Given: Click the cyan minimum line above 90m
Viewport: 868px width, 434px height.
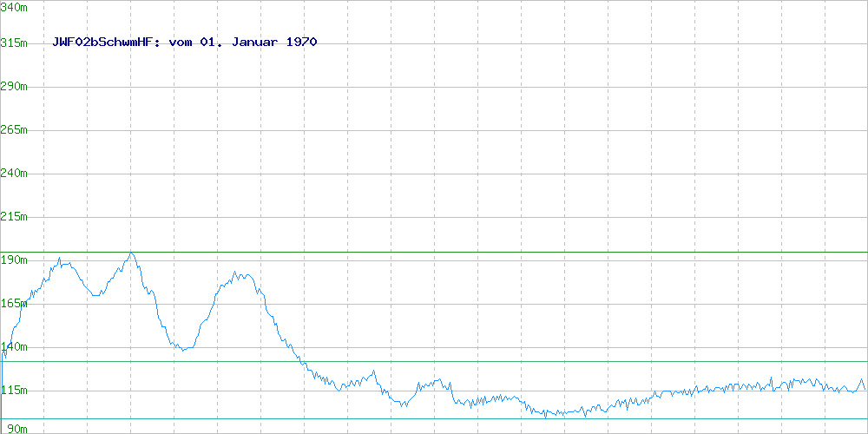Looking at the screenshot, I should [x=434, y=419].
